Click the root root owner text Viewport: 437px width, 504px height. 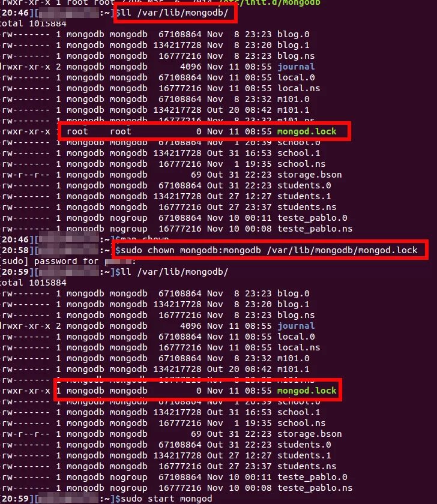[x=98, y=131]
